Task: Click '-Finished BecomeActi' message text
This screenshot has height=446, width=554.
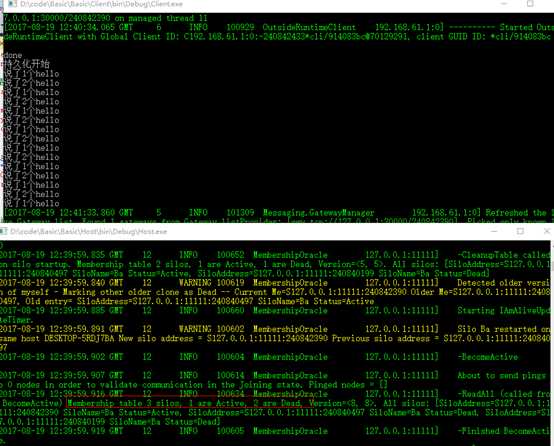Action: tap(504, 431)
